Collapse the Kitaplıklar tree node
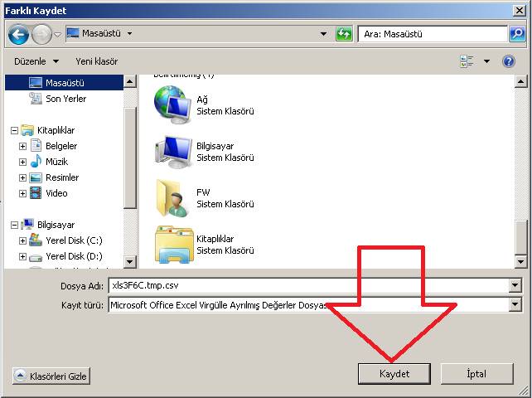 coord(14,130)
